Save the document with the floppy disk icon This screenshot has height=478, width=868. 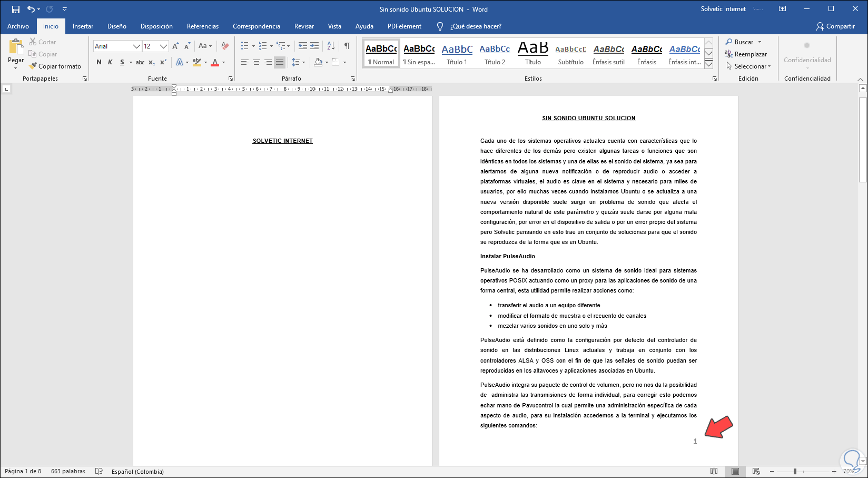pos(16,9)
